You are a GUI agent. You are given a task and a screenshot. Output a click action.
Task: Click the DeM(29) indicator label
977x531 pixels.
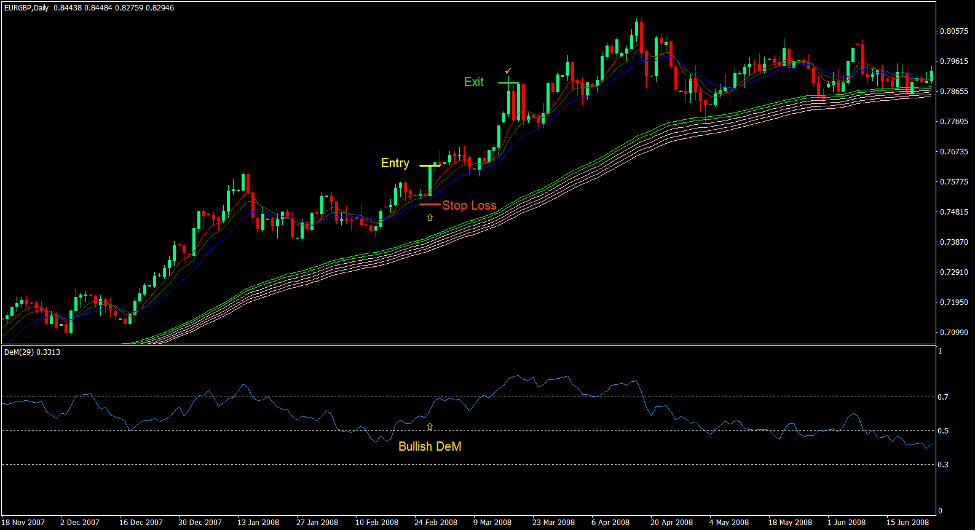click(x=22, y=352)
